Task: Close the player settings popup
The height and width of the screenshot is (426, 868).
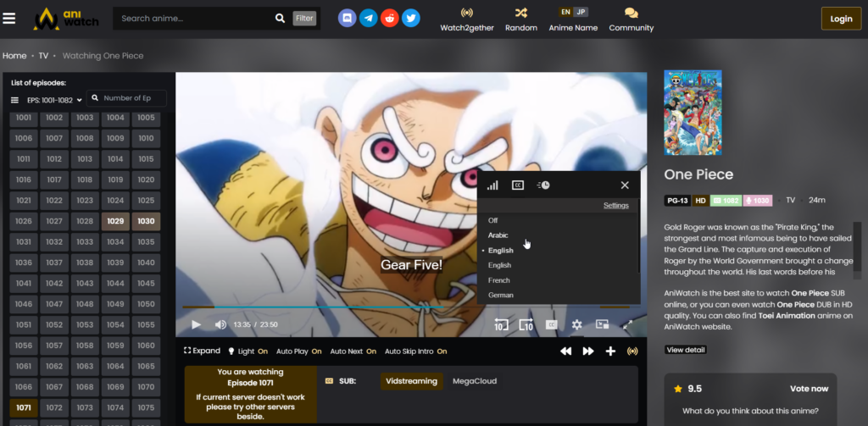Action: click(x=625, y=185)
